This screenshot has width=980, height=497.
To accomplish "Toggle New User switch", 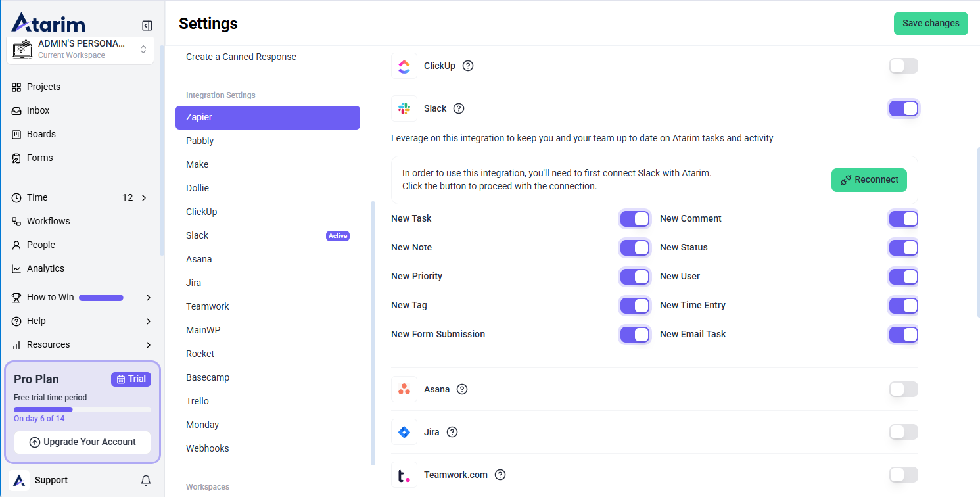I will pos(904,277).
